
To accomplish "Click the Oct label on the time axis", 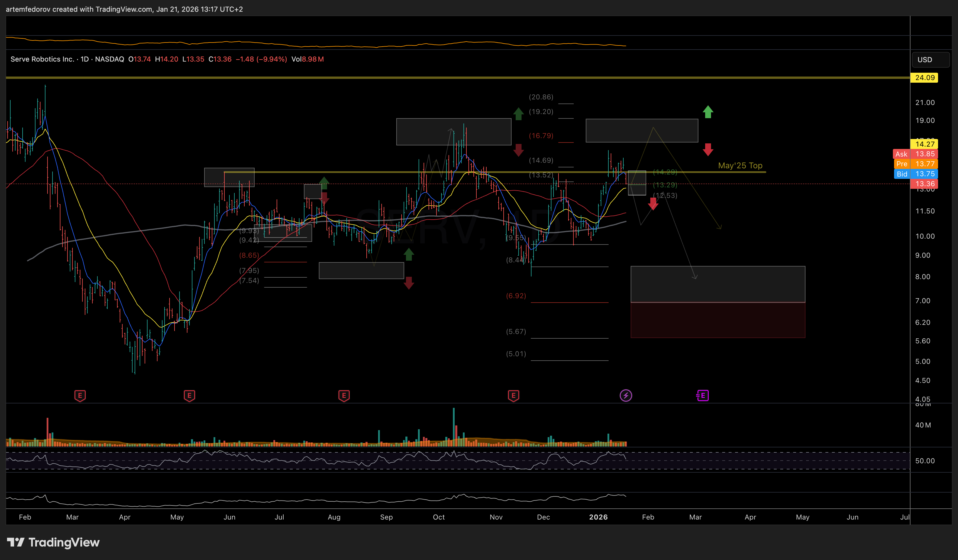I will click(439, 517).
